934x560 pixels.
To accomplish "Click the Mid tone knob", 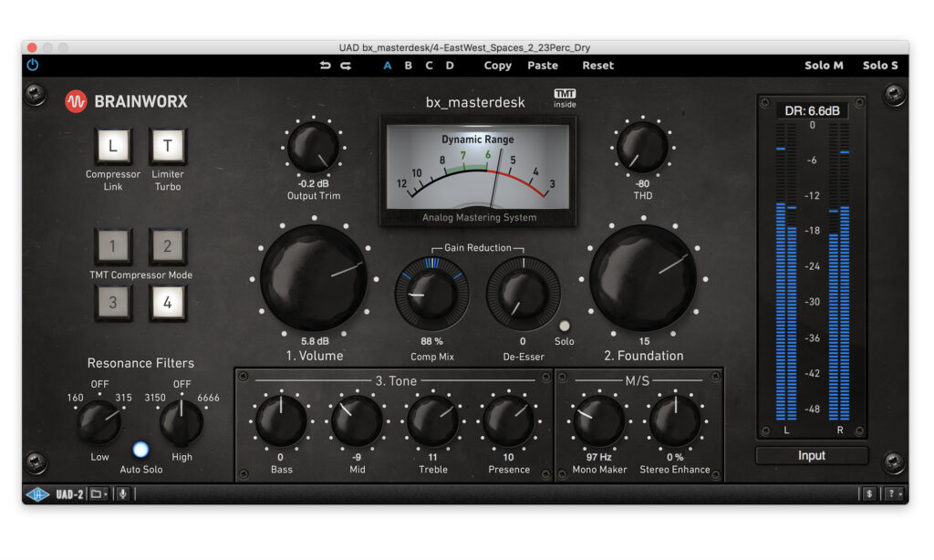I will click(x=357, y=420).
